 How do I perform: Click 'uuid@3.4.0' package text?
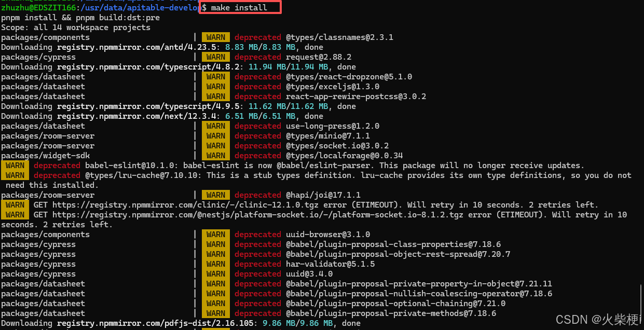click(309, 274)
